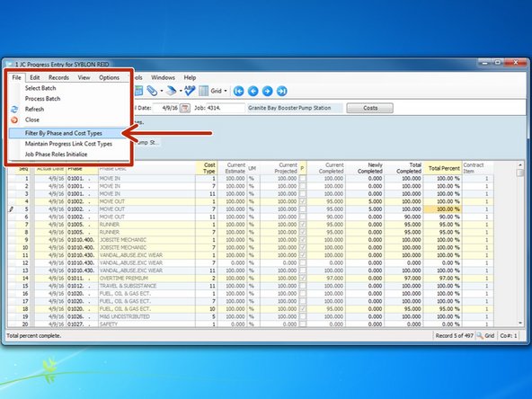532x399 pixels.
Task: Click the scrollbar up arrow of the grid
Action: click(x=520, y=164)
